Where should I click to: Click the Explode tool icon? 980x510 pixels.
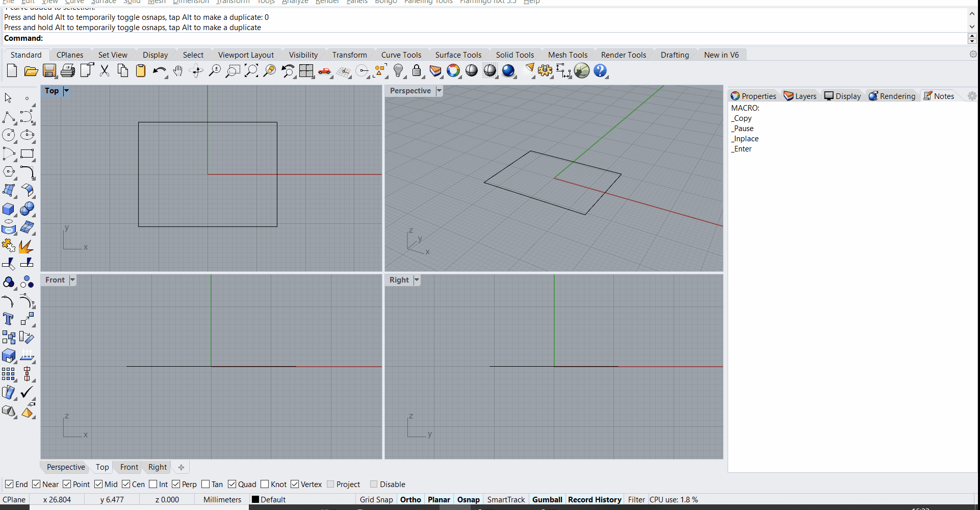click(27, 246)
